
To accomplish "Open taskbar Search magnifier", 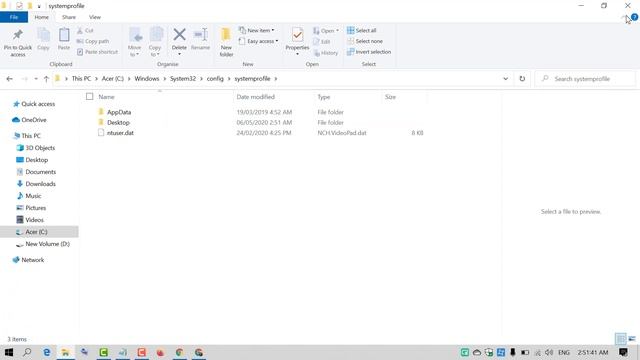I will click(27, 352).
